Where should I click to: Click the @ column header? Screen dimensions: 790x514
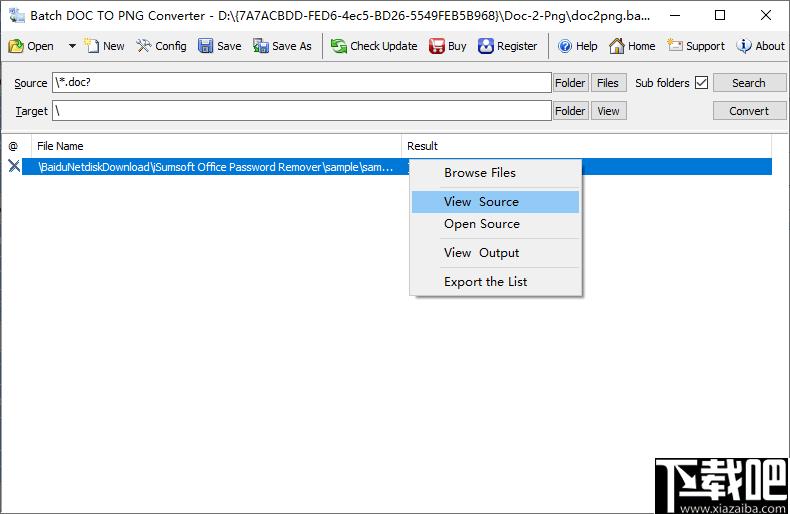(x=16, y=146)
